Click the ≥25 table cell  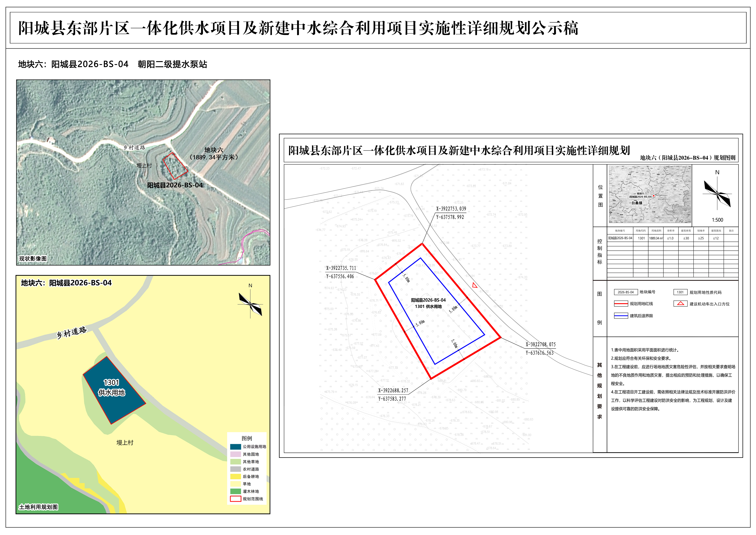point(701,238)
